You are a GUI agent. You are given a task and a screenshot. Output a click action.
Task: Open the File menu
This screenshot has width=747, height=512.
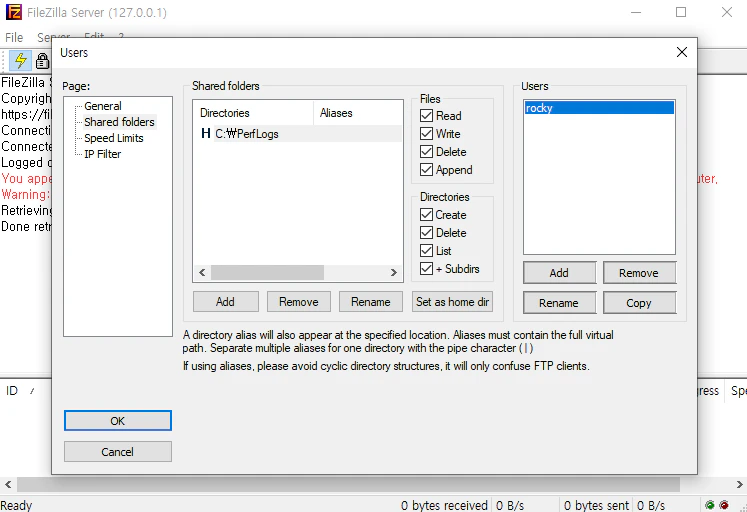click(14, 37)
